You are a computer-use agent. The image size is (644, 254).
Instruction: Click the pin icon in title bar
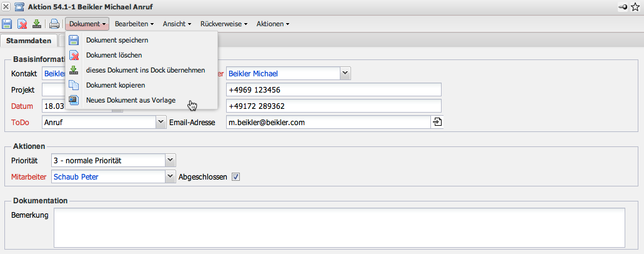(623, 7)
